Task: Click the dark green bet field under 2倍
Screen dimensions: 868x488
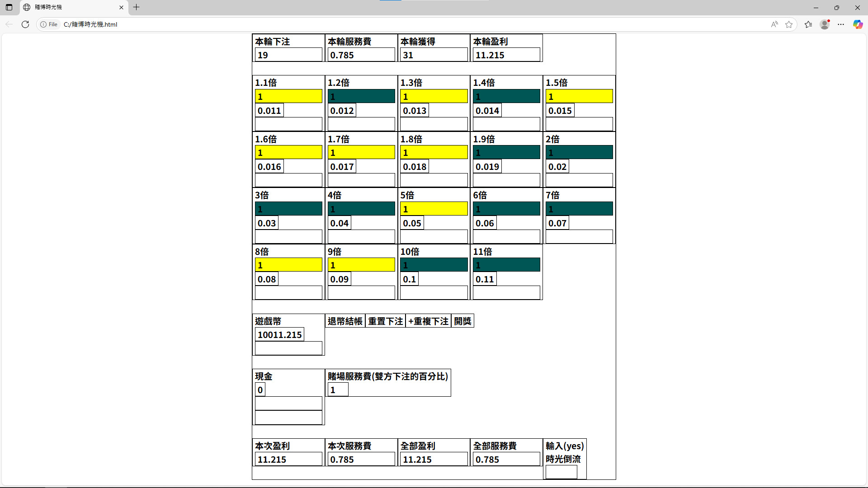Action: click(579, 153)
